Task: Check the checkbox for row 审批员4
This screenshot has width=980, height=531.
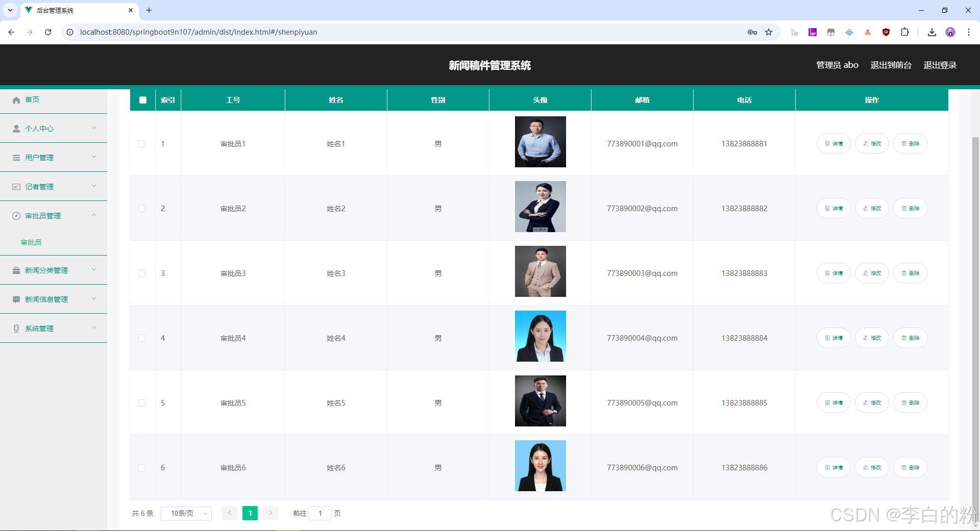Action: click(x=142, y=338)
